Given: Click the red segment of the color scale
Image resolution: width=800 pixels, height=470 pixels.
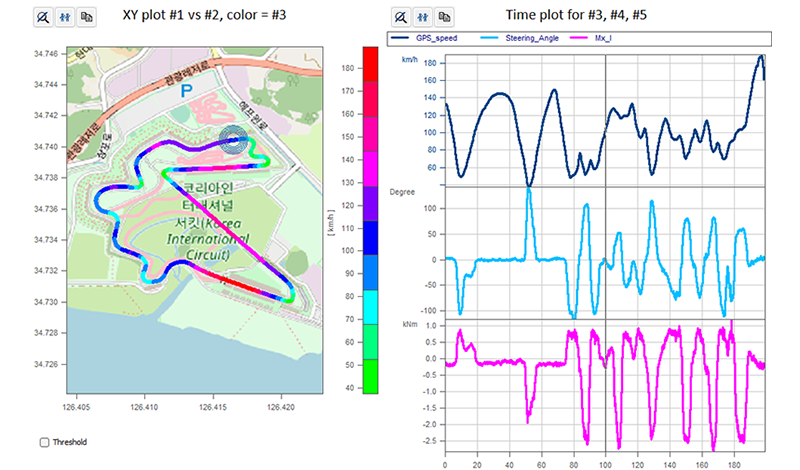Looking at the screenshot, I should pos(370,62).
